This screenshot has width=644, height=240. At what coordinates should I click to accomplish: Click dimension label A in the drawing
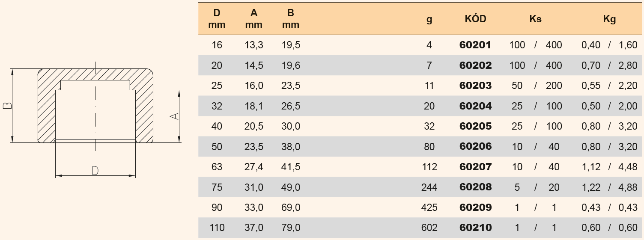[x=174, y=116]
